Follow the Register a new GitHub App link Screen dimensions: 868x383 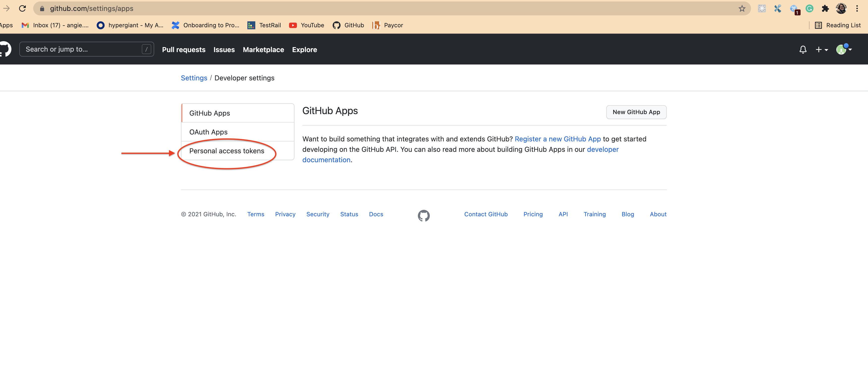coord(558,139)
